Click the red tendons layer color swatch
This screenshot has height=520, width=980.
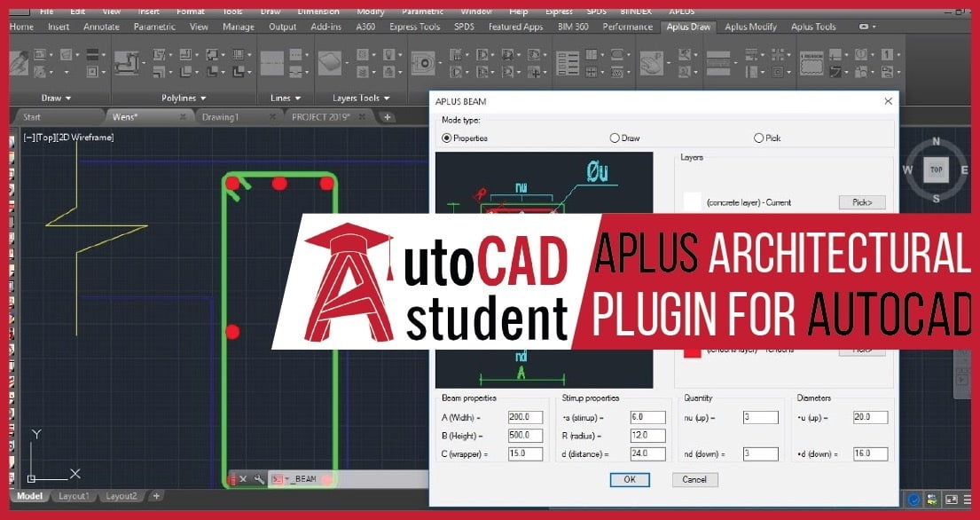pyautogui.click(x=693, y=353)
